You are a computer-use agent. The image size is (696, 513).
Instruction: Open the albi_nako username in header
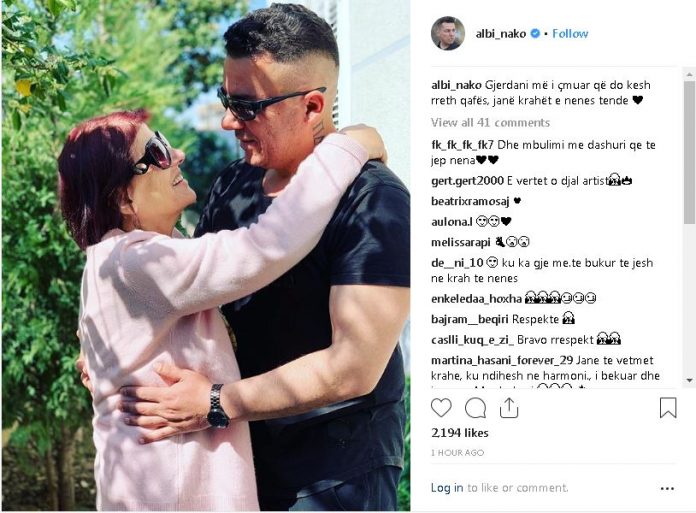click(x=501, y=34)
